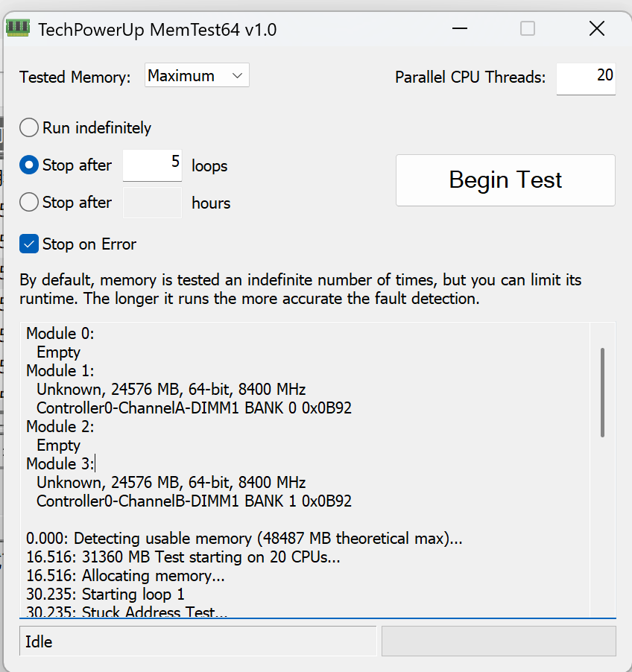
Task: Select the Run indefinitely option
Action: pyautogui.click(x=29, y=127)
